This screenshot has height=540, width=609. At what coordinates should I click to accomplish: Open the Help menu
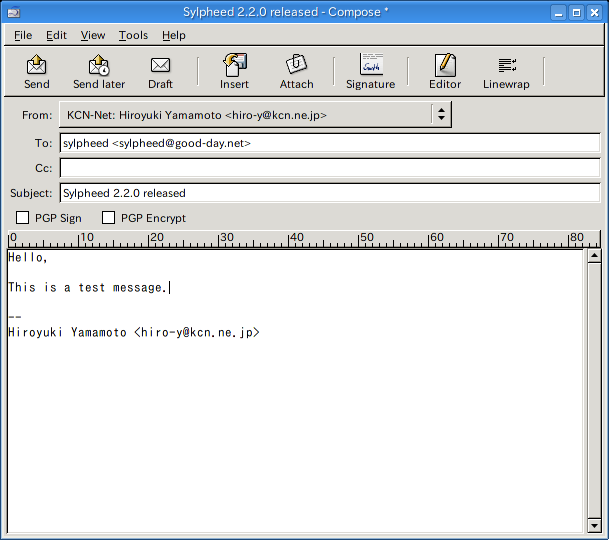pyautogui.click(x=174, y=35)
